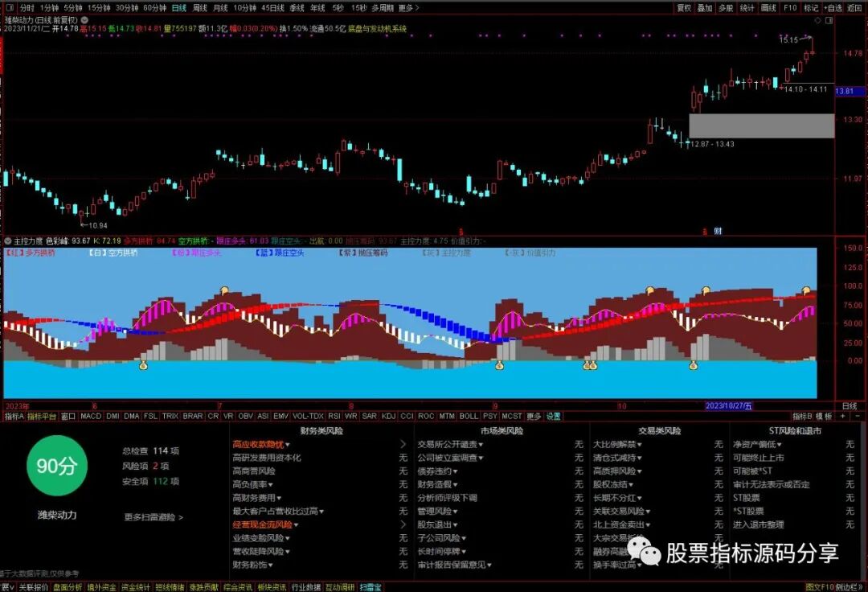868x592 pixels.
Task: Select the 60分钟 period
Action: point(154,8)
